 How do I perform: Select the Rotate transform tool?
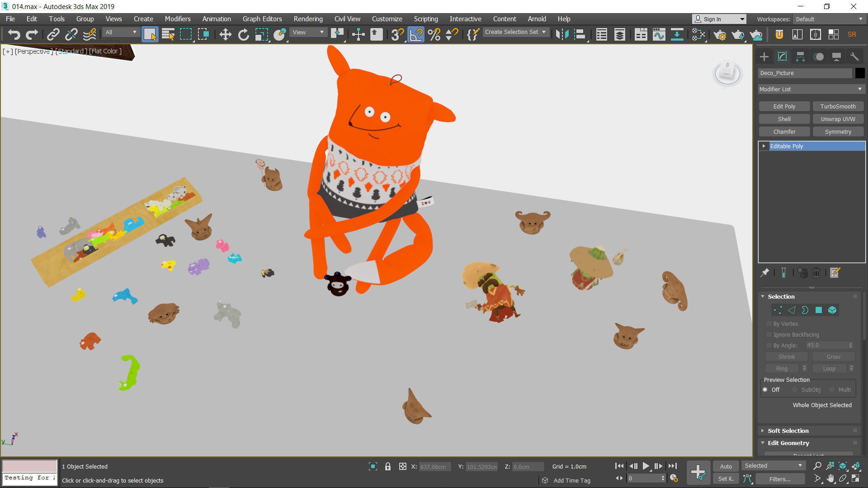[244, 34]
